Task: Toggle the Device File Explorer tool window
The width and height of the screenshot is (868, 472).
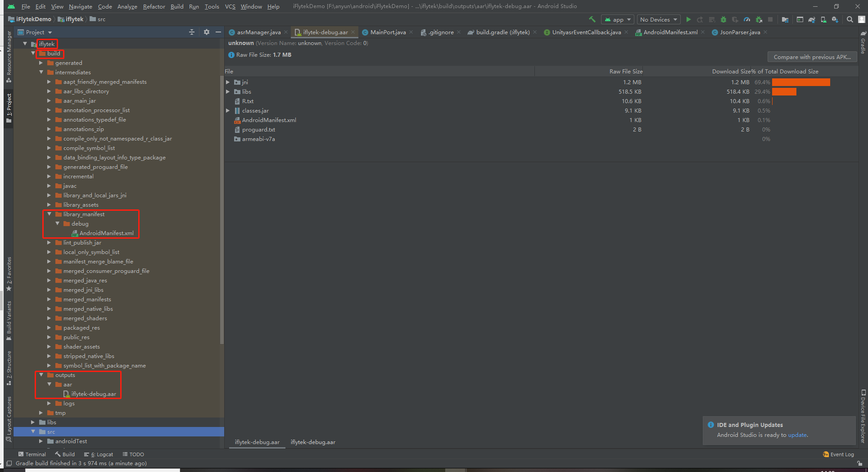Action: [863, 417]
